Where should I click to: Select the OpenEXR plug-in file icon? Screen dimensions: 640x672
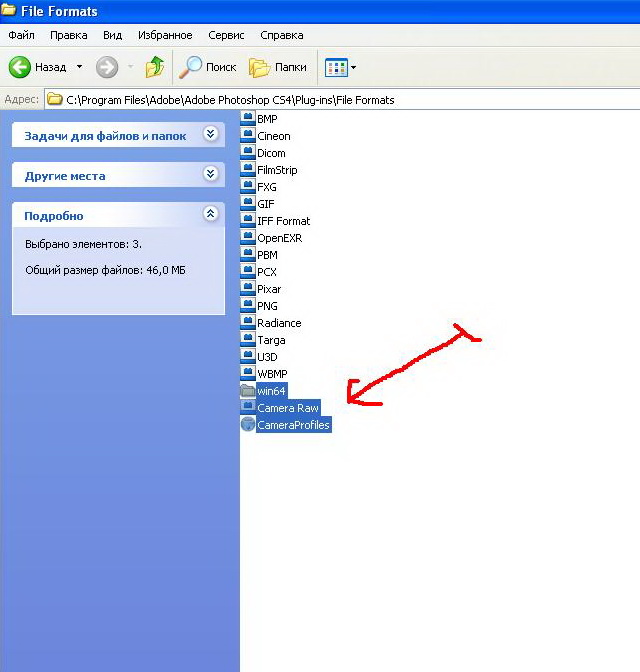point(248,237)
